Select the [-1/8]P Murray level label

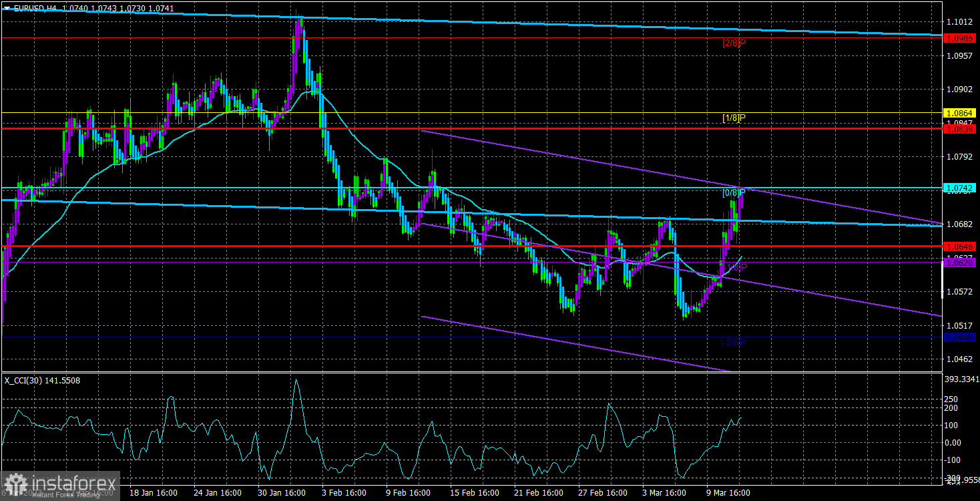tap(734, 267)
